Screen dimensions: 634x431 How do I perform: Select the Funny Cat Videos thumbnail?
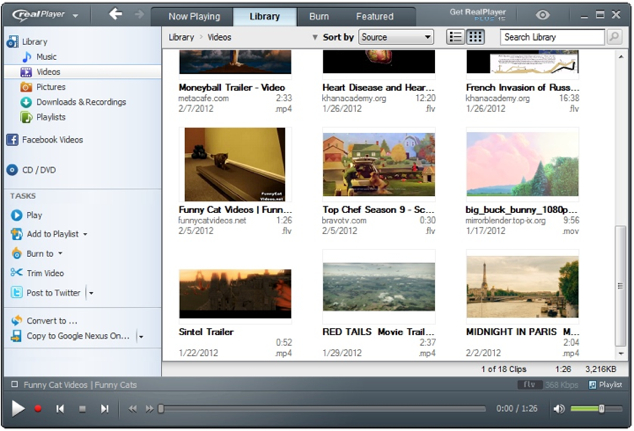point(235,164)
